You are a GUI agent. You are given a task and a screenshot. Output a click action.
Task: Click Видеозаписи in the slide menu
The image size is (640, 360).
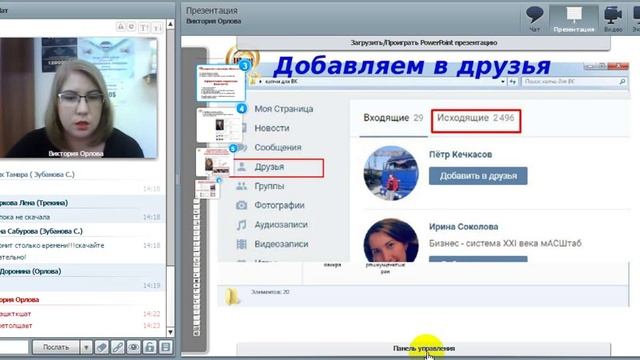coord(282,244)
